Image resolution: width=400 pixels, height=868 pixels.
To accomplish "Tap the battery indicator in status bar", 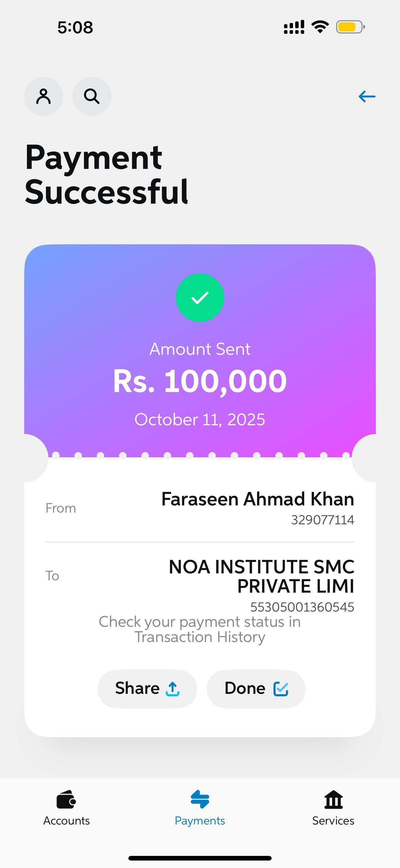I will click(x=350, y=27).
